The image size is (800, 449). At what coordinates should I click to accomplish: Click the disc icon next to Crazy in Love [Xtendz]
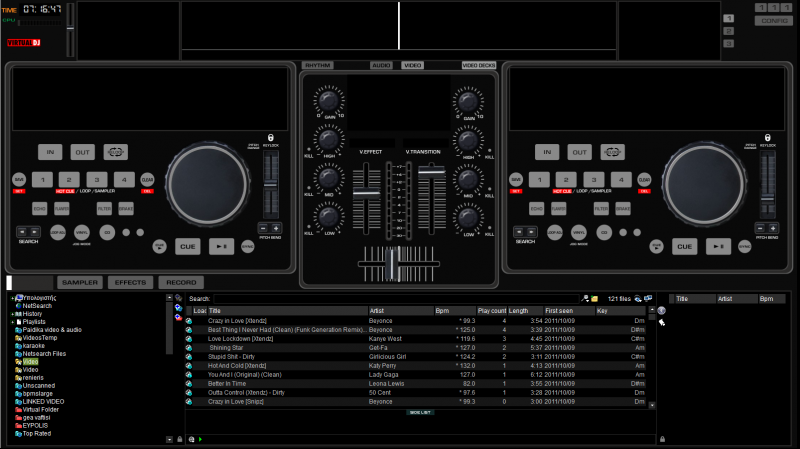(189, 321)
